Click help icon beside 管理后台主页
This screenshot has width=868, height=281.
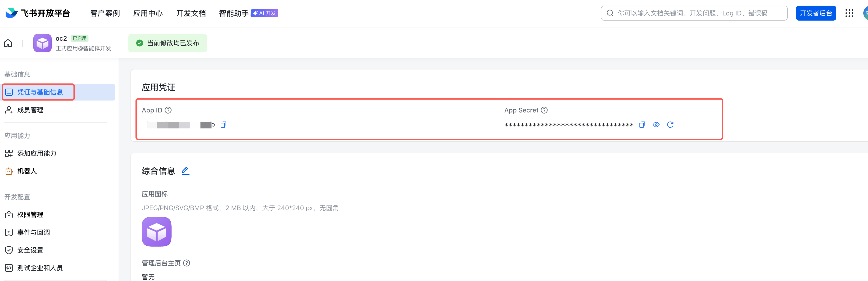187,263
